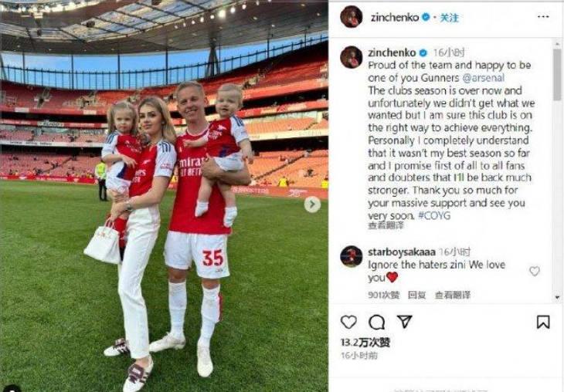This screenshot has width=564, height=392.
Task: Open starboysakaaa commenter avatar
Action: click(351, 256)
